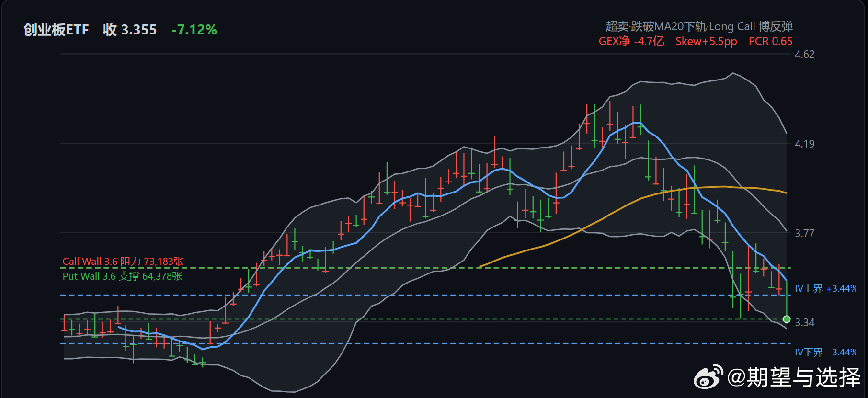The height and width of the screenshot is (398, 868).
Task: Click the closing price 收 3.355
Action: (130, 30)
